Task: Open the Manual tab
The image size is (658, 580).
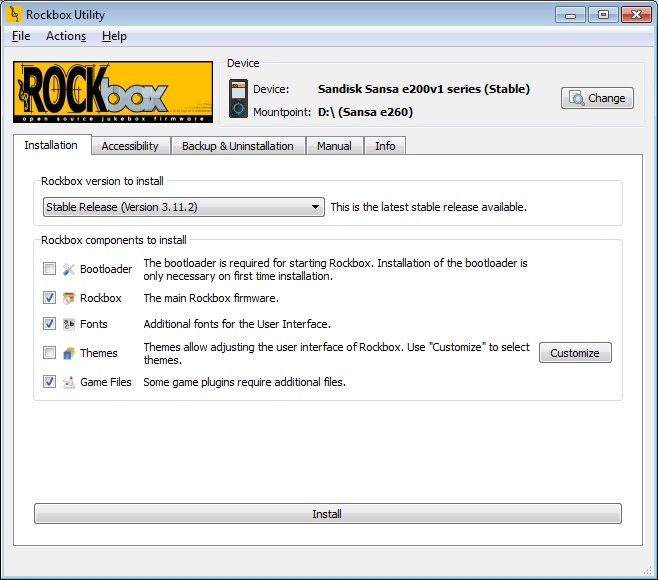Action: click(334, 146)
